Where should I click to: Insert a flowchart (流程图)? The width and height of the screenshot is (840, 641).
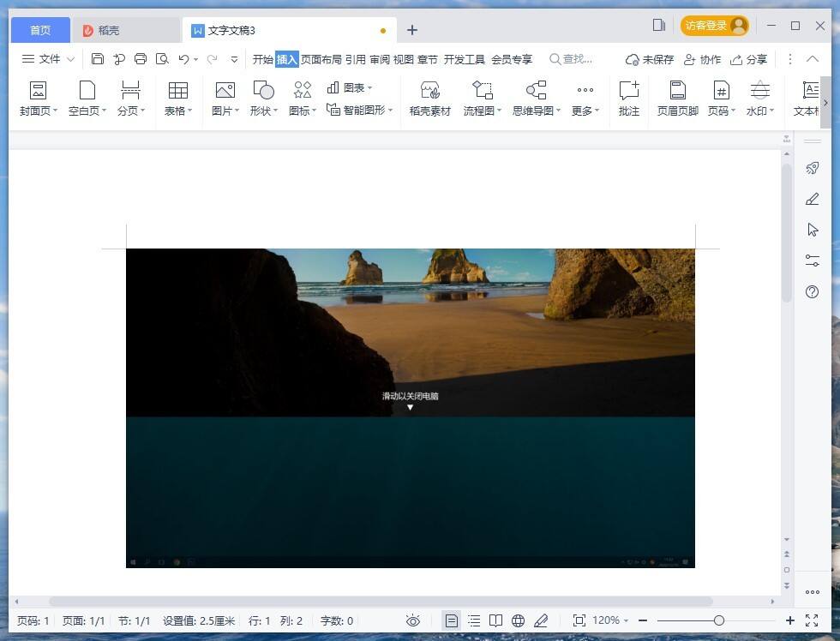(482, 99)
